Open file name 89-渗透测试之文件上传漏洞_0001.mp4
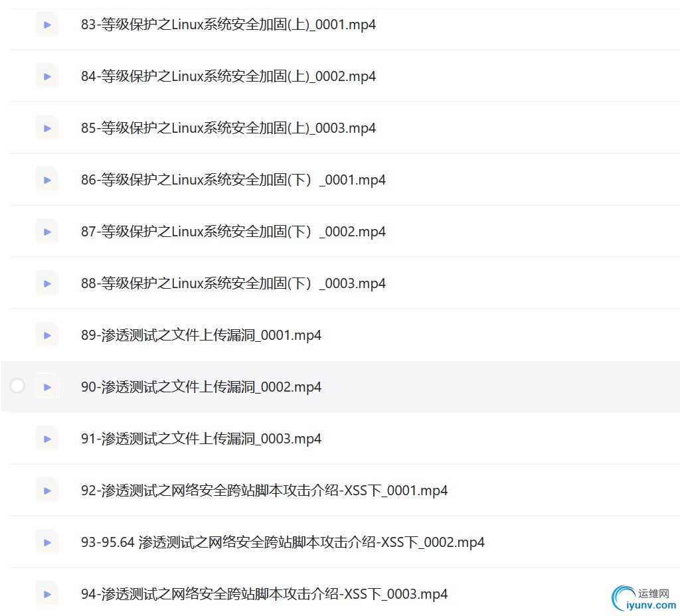This screenshot has height=616, width=680. [x=201, y=335]
